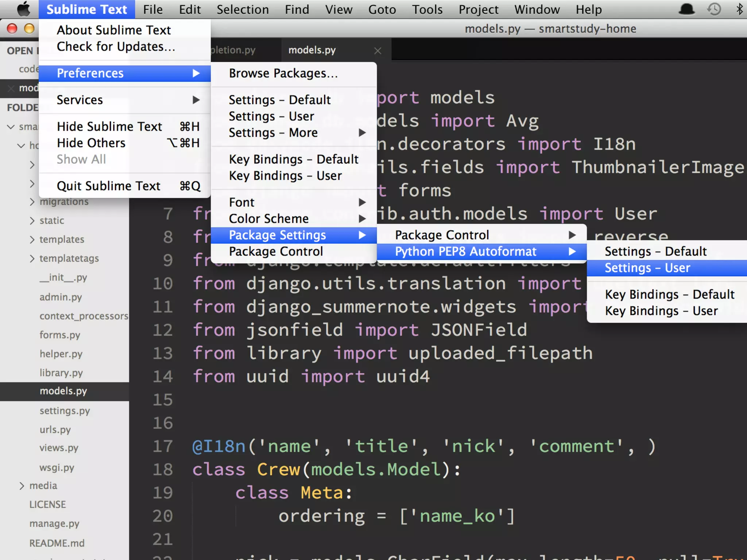Open settings.py in sidebar
Image resolution: width=747 pixels, height=560 pixels.
click(x=65, y=411)
